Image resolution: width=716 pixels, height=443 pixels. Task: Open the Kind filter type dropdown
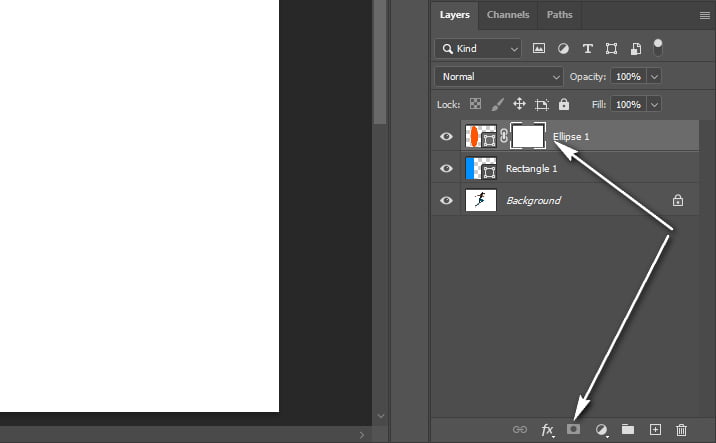coord(478,48)
